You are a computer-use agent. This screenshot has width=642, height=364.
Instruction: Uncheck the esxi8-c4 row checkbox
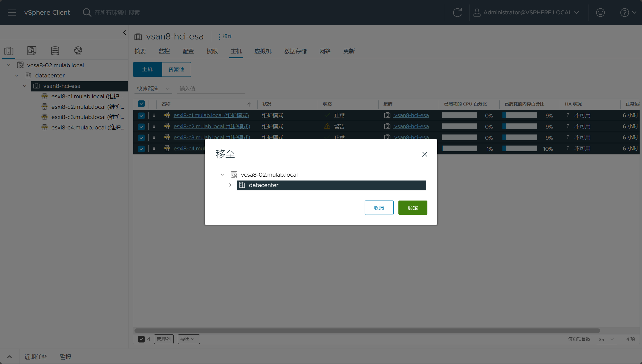141,149
